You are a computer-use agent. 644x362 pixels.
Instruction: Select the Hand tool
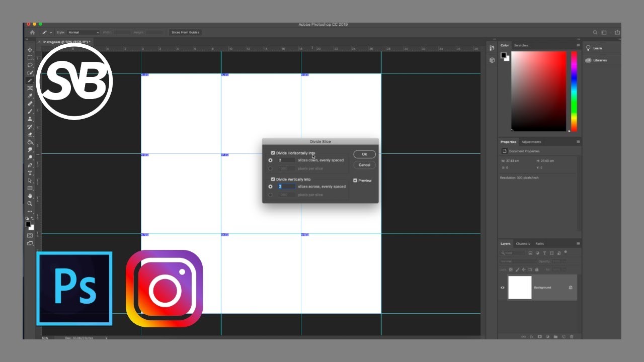click(30, 196)
